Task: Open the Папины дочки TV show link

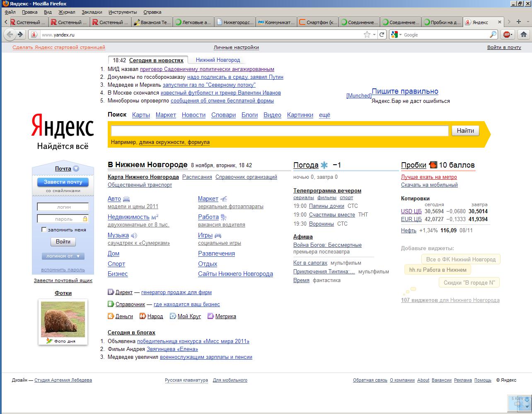Action: [326, 206]
